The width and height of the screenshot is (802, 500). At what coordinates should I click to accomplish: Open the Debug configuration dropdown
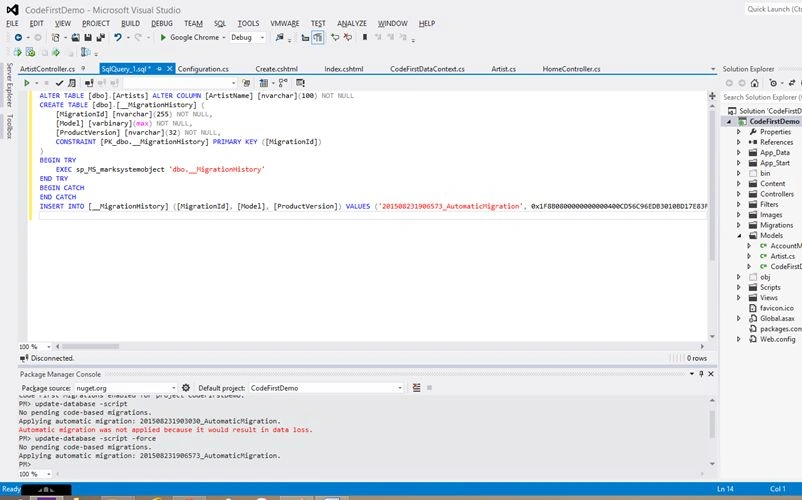click(248, 37)
